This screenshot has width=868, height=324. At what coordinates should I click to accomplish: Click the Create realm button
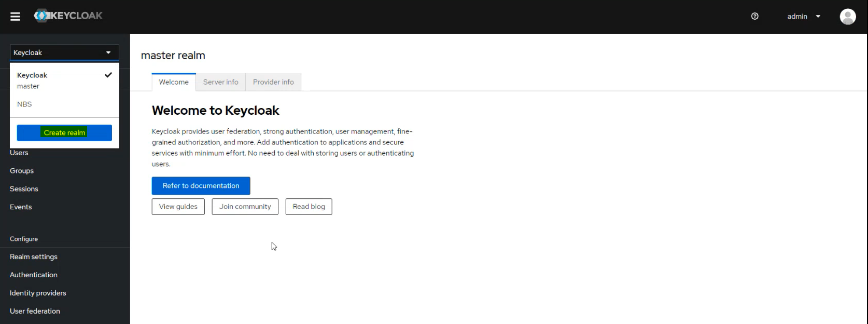coord(64,132)
